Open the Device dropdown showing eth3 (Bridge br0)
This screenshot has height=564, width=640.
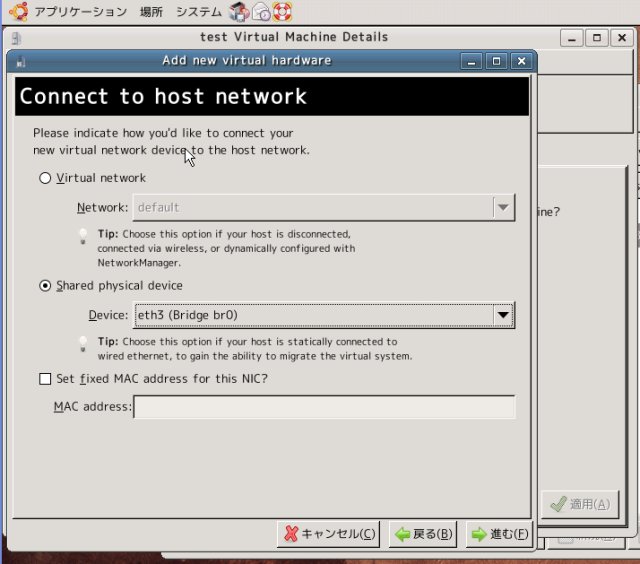click(x=324, y=315)
